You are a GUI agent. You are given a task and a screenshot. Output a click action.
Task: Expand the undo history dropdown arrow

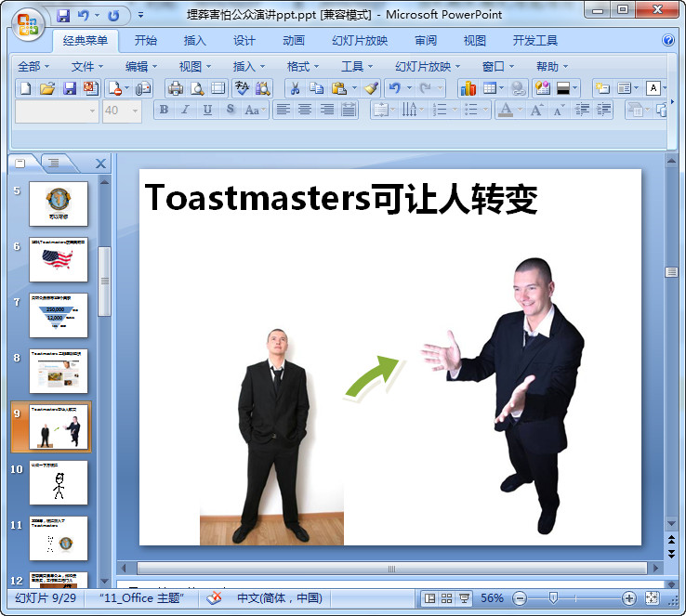pos(409,88)
